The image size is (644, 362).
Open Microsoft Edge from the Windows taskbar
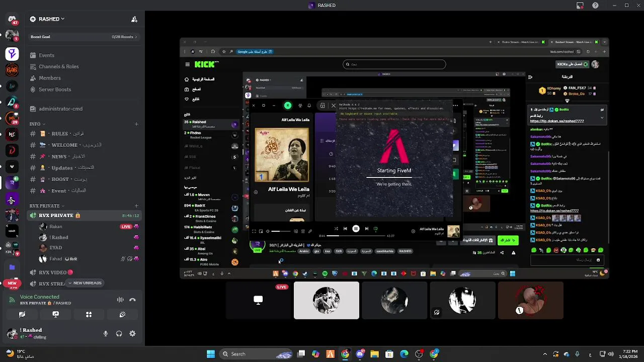pos(404,354)
